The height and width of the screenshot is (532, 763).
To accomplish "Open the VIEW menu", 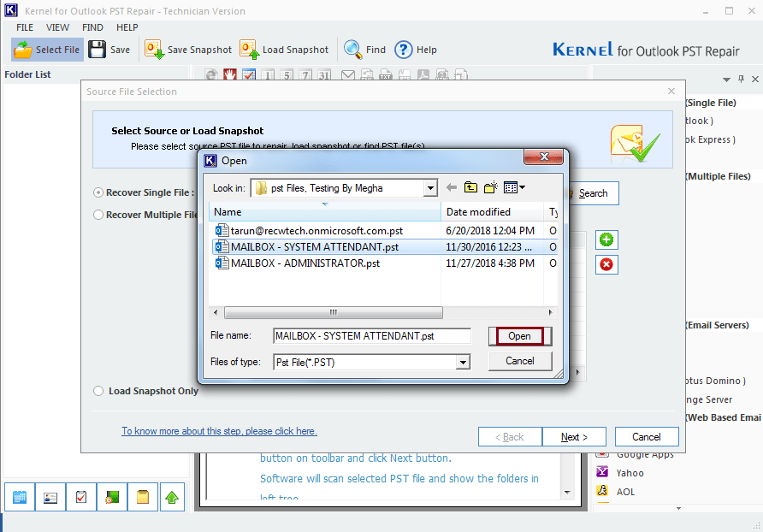I will pos(57,27).
